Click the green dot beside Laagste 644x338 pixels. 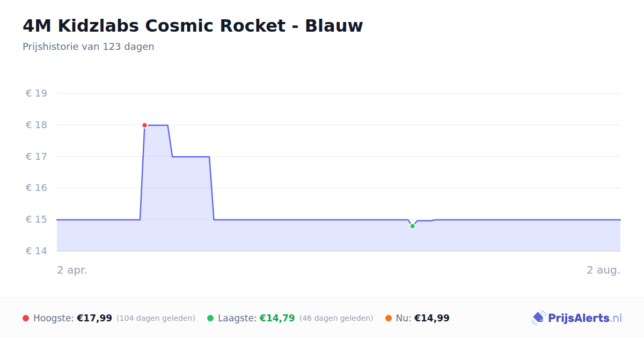tap(210, 318)
